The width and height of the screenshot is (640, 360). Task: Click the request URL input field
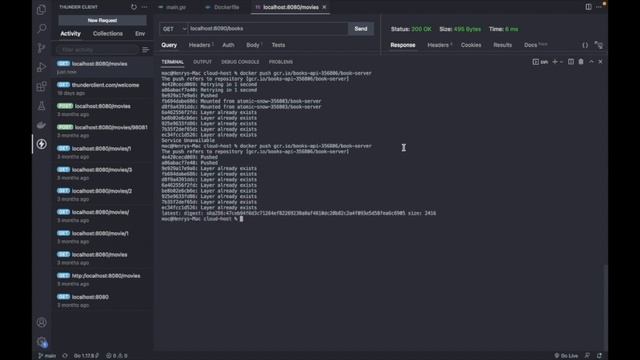[x=268, y=29]
